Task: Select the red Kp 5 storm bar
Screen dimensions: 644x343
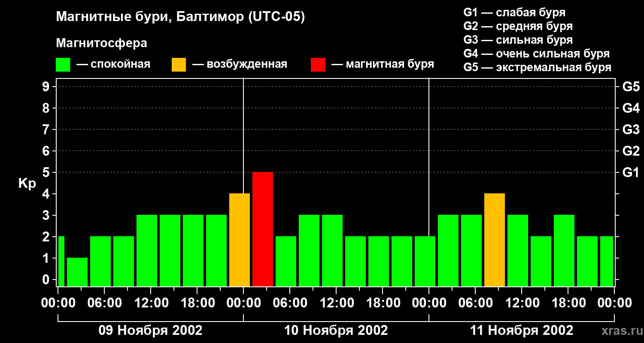Action: pyautogui.click(x=263, y=229)
